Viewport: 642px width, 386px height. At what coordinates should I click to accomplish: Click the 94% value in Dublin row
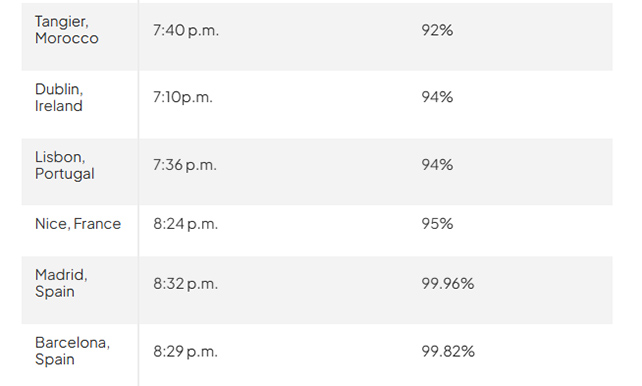coord(437,97)
